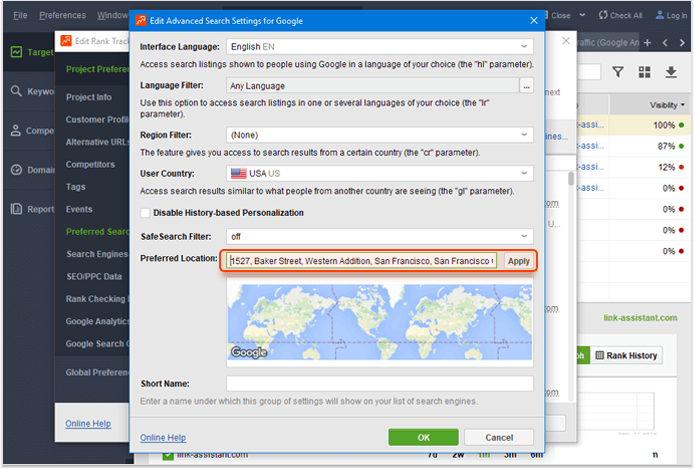The width and height of the screenshot is (694, 469).
Task: Open the File menu
Action: point(20,15)
